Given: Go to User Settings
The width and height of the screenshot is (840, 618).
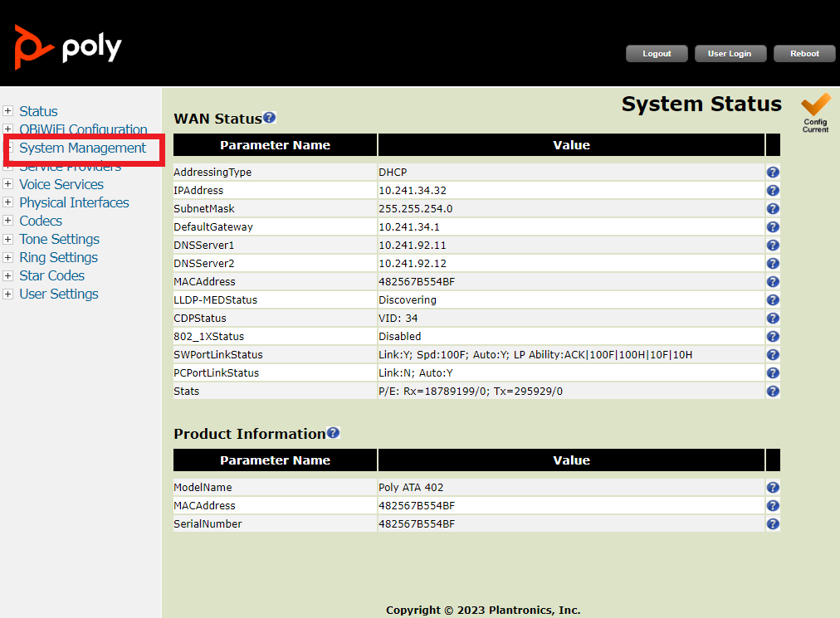Looking at the screenshot, I should pyautogui.click(x=59, y=294).
